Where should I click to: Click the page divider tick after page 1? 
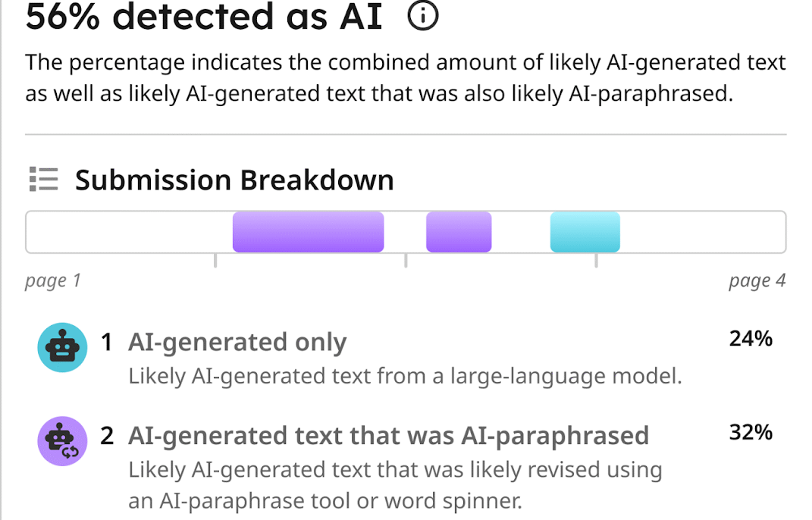(x=215, y=262)
